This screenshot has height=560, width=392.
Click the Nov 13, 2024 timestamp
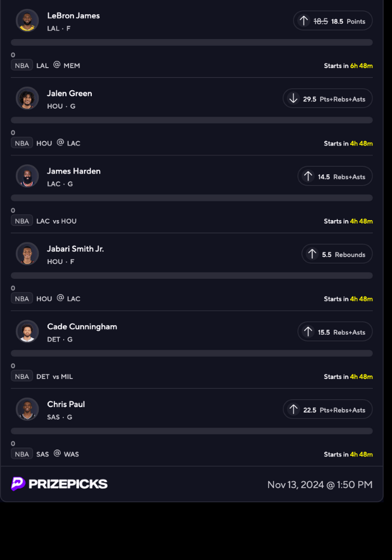click(x=320, y=484)
